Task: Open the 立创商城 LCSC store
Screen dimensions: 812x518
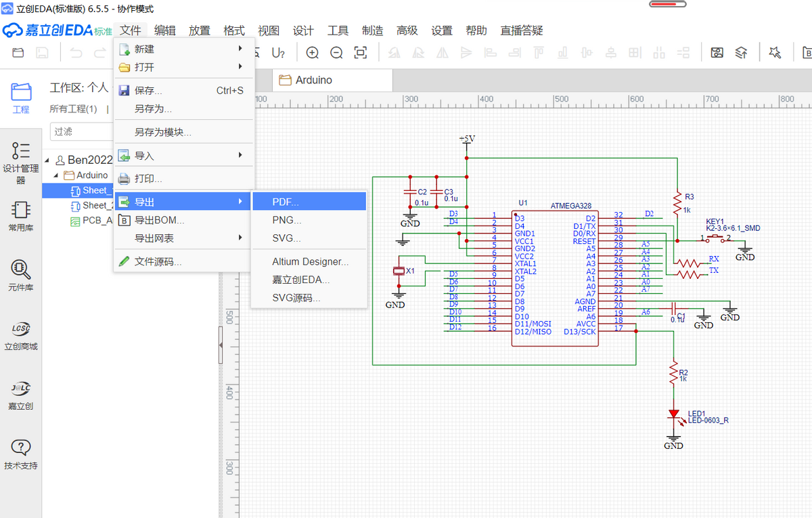Action: [x=21, y=335]
